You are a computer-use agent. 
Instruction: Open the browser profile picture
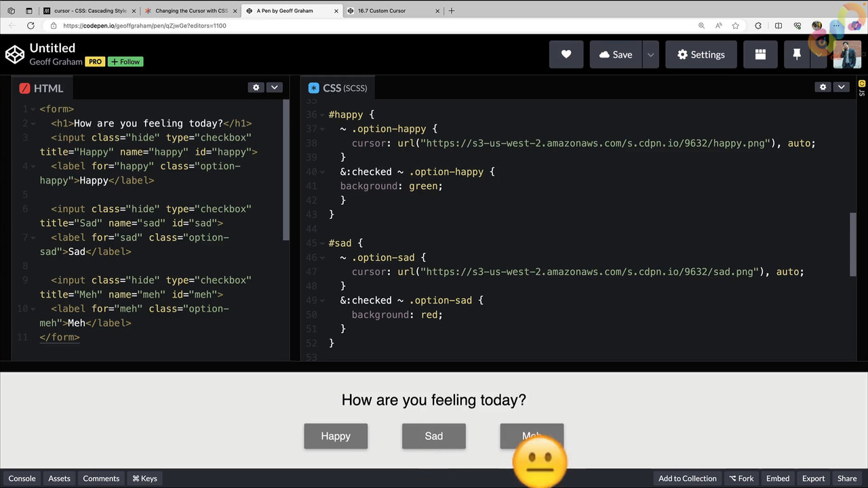tap(816, 26)
